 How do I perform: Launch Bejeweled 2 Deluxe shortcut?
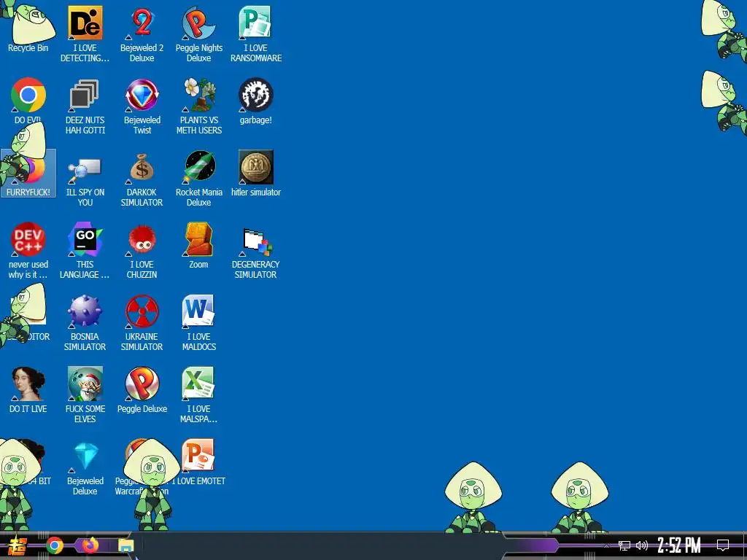(142, 34)
